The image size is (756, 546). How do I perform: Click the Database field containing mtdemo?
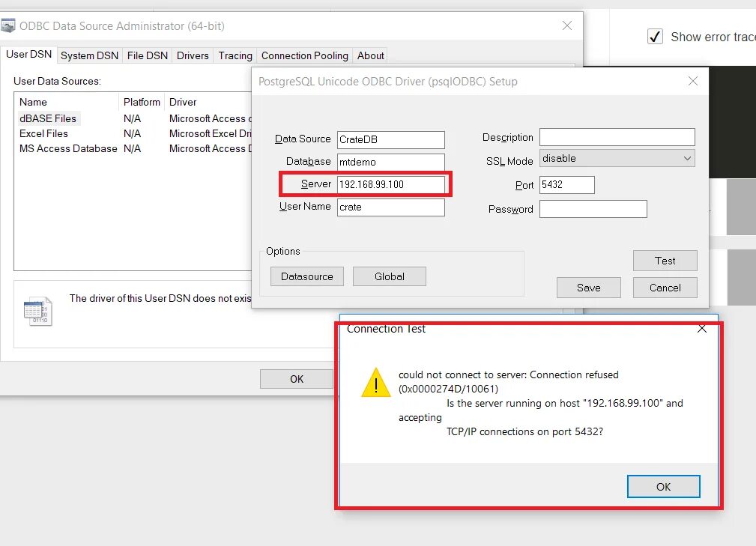[x=391, y=162]
